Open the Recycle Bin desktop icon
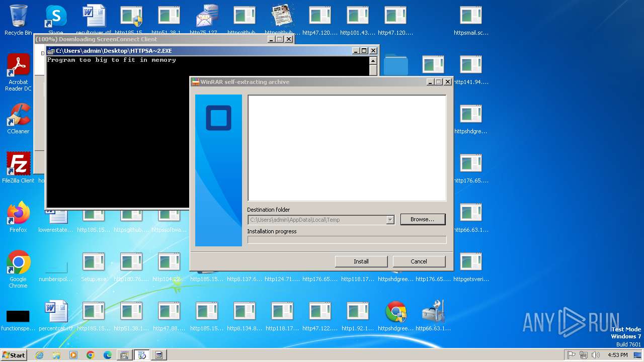This screenshot has height=362, width=644. tap(18, 20)
